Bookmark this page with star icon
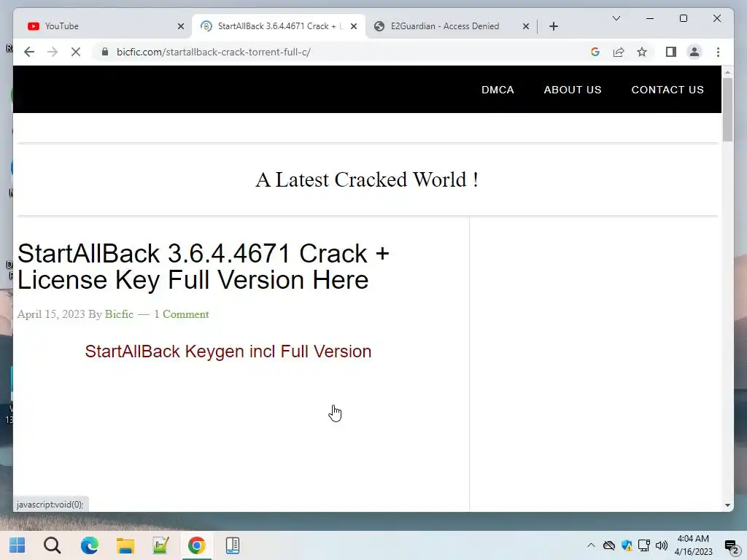The height and width of the screenshot is (560, 747). [642, 52]
